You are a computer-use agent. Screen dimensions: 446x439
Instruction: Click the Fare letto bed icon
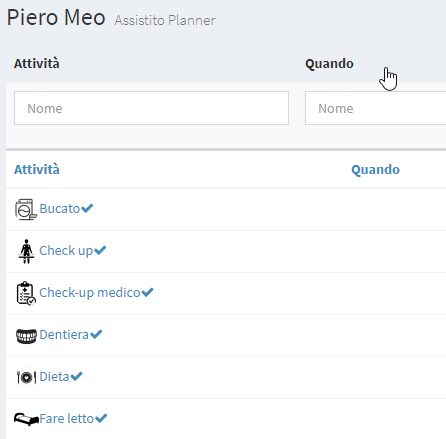pyautogui.click(x=26, y=419)
